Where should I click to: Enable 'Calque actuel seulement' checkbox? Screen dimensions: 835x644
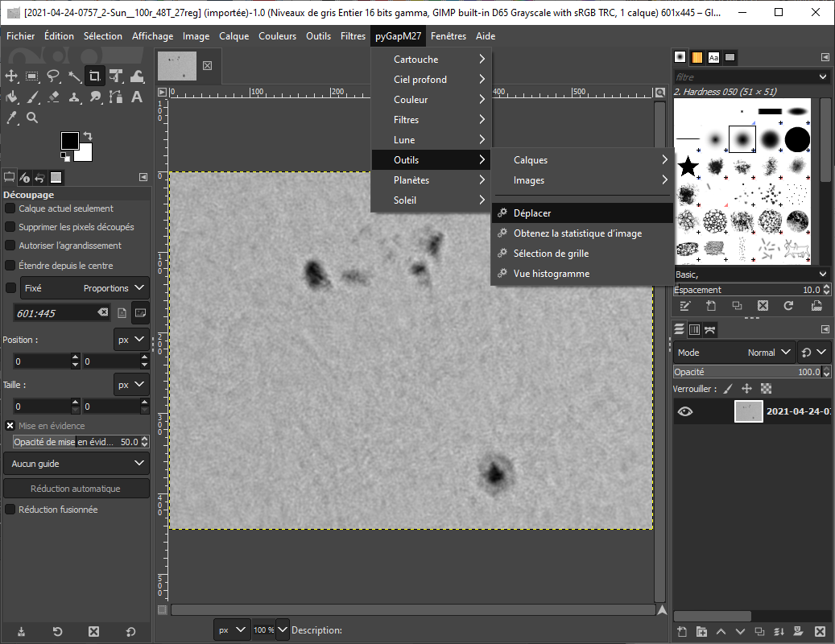10,208
